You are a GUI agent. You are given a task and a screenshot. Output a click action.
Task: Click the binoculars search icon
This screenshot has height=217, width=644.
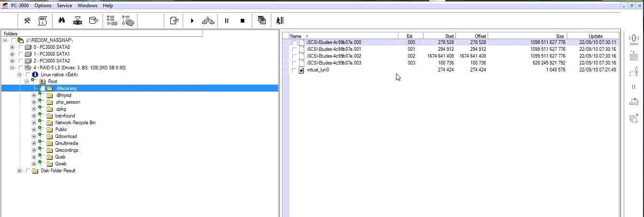coord(62,20)
